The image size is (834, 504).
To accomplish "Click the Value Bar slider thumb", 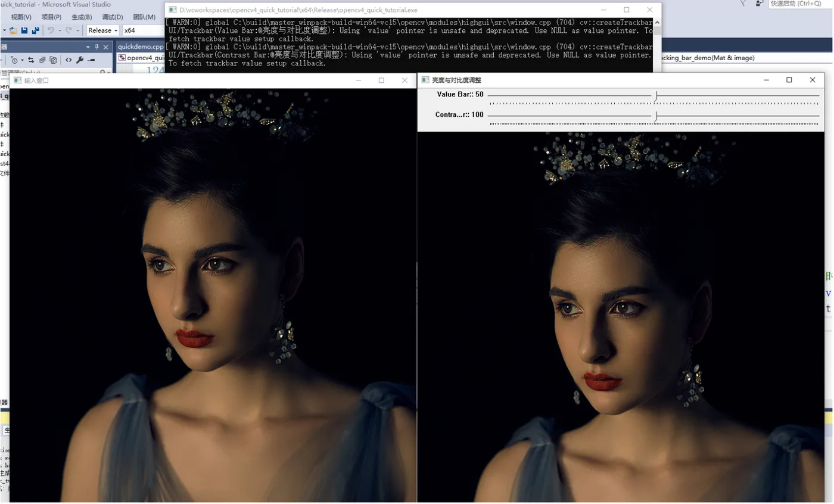I will 656,95.
